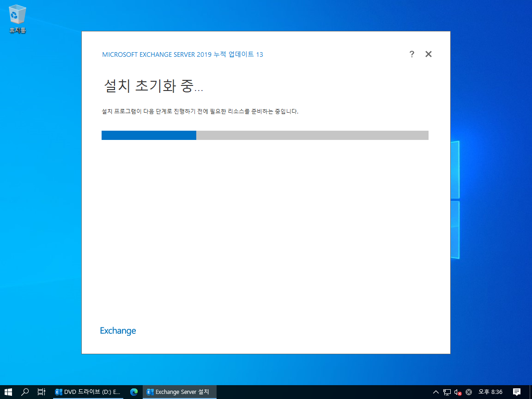Screen dimensions: 532x399
Task: Select Exchange Server 설치 taskbar button
Action: 180,392
